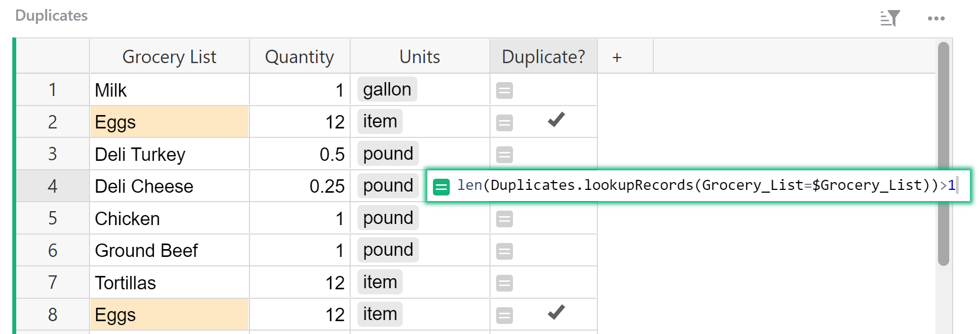
Task: Click the gray checkbox icon in Milk row
Action: pyautogui.click(x=504, y=89)
